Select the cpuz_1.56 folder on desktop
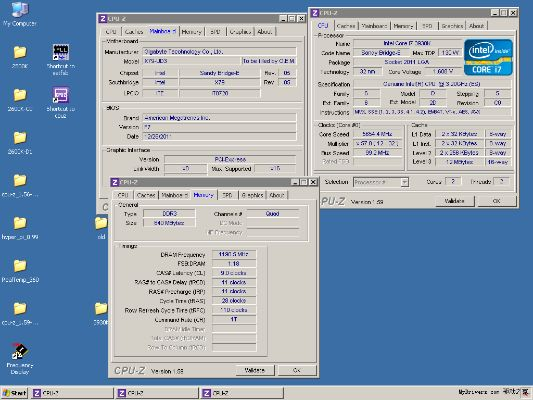The width and height of the screenshot is (533, 400). click(x=20, y=186)
